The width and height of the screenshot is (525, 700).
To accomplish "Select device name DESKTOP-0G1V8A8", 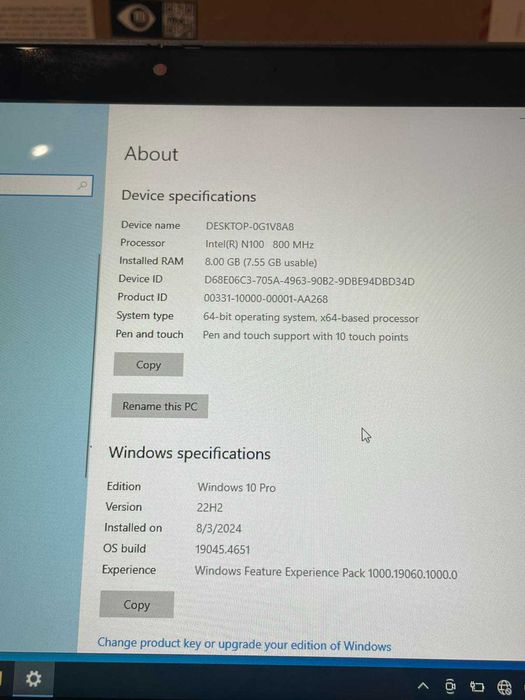I will (x=250, y=226).
